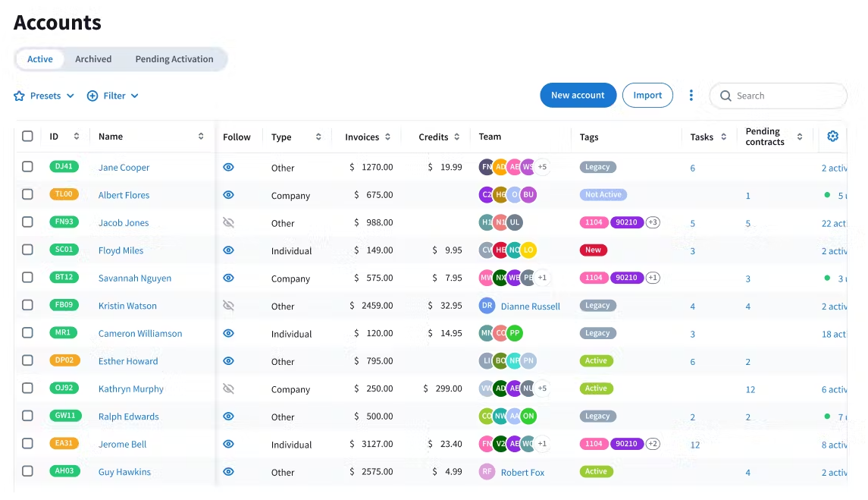Switch to the Active tab
Screen dimensions: 868x500
tap(40, 59)
